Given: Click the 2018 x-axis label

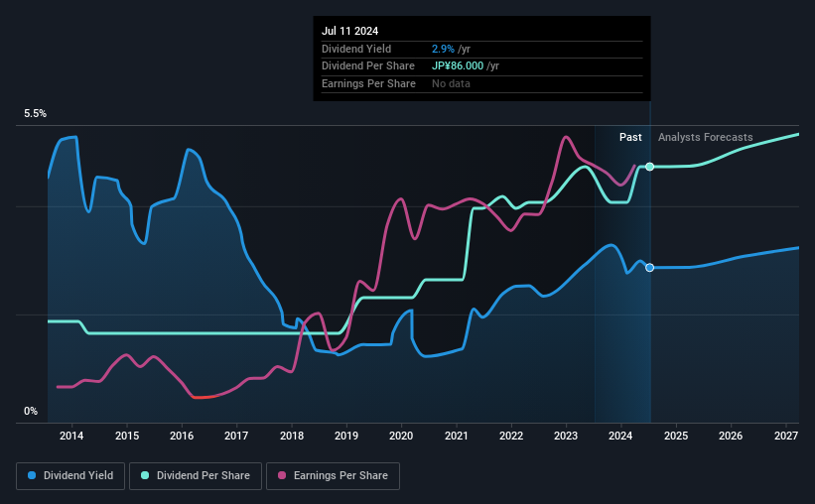Looking at the screenshot, I should click(x=292, y=436).
